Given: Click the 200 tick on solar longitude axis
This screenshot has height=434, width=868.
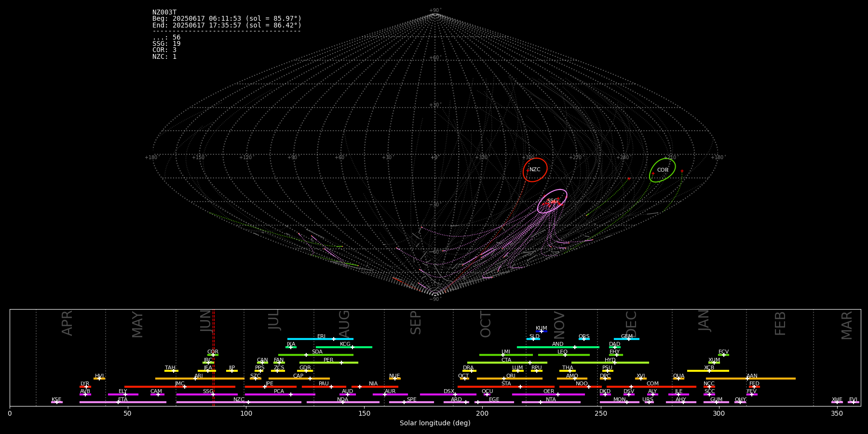Looking at the screenshot, I should pyautogui.click(x=482, y=413).
